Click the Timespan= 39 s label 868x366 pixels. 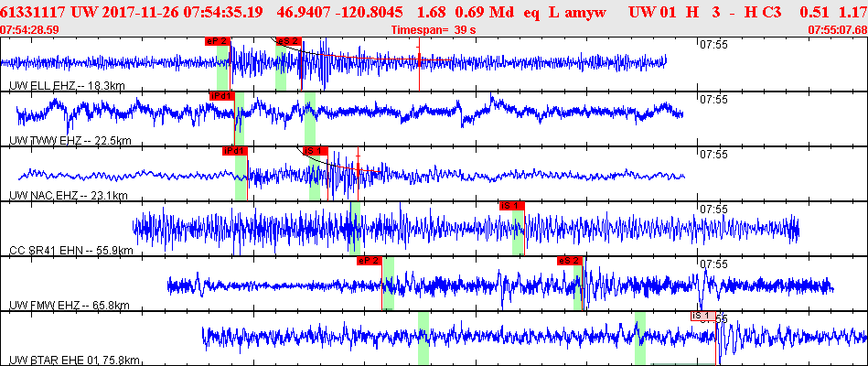point(434,29)
